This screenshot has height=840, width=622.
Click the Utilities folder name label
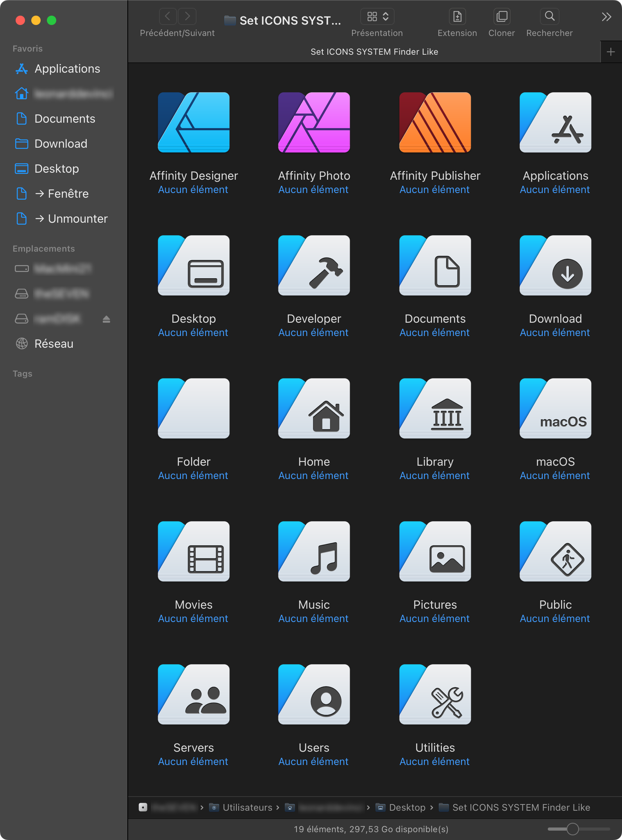pos(435,748)
